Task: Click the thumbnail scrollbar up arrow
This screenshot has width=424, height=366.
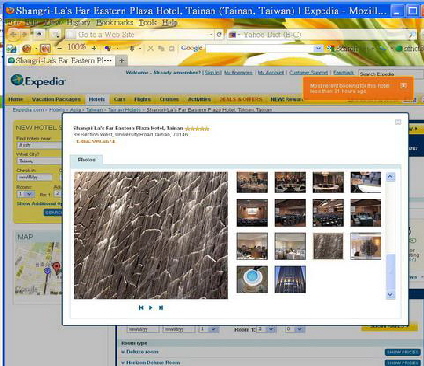Action: point(390,177)
